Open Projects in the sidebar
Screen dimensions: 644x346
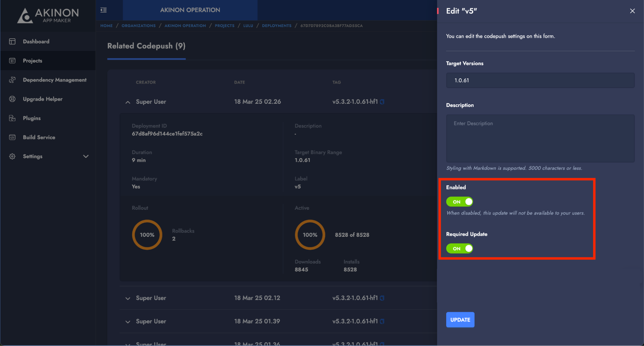33,61
